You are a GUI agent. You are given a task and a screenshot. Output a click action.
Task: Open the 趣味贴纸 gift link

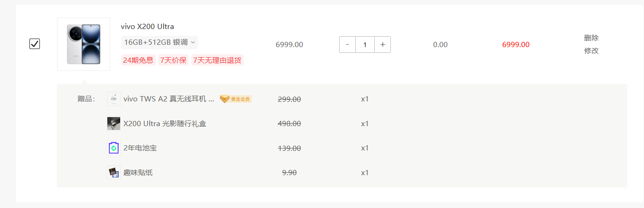click(138, 172)
